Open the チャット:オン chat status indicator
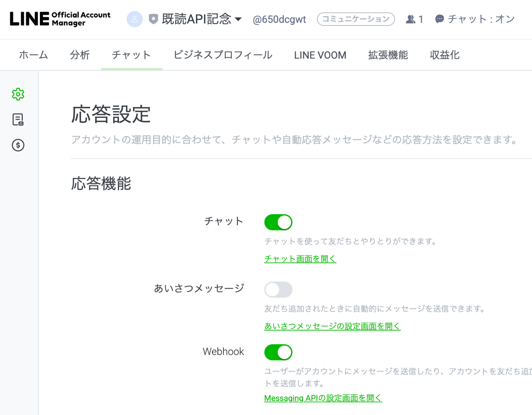This screenshot has width=532, height=415. point(474,19)
